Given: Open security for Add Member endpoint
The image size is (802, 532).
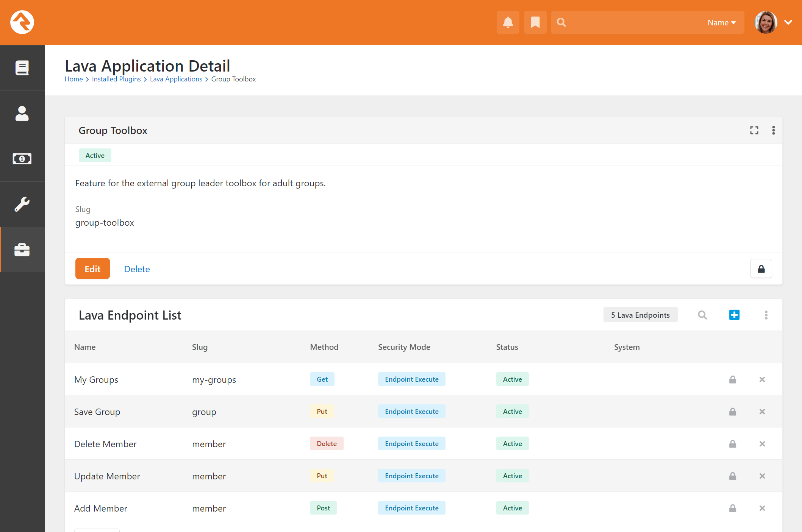Looking at the screenshot, I should pyautogui.click(x=732, y=508).
